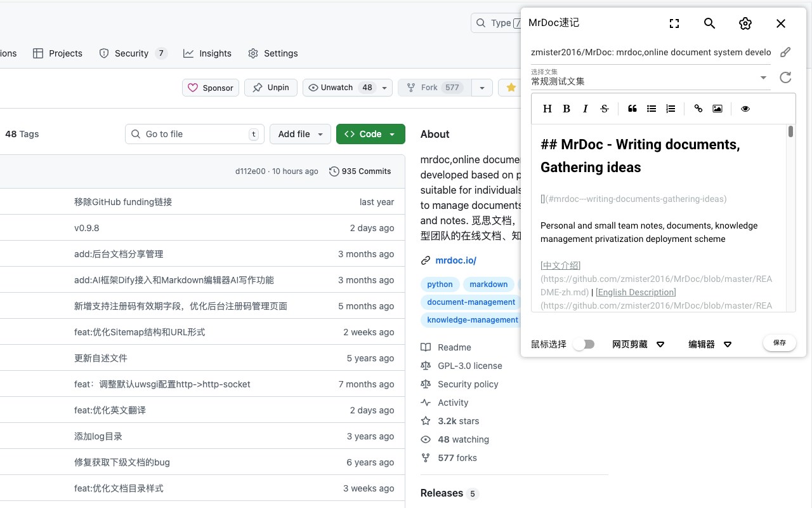Toggle the 鼠标选择 switch

(584, 344)
